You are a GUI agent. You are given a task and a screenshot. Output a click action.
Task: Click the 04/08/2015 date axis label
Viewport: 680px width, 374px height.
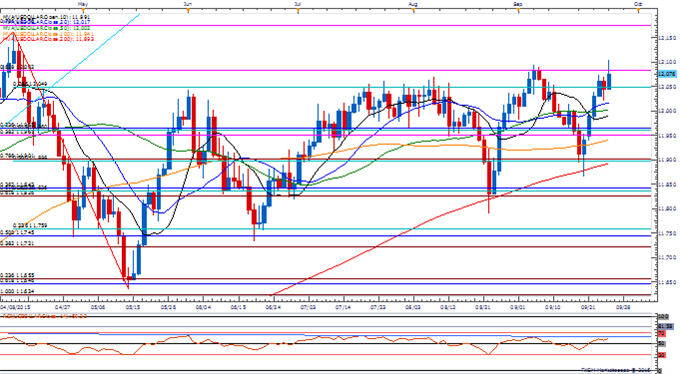16,306
